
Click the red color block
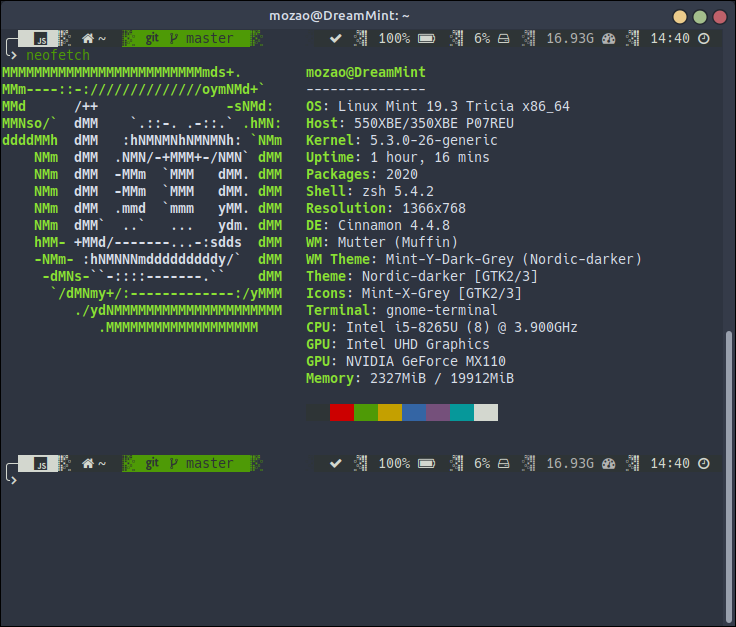(342, 413)
